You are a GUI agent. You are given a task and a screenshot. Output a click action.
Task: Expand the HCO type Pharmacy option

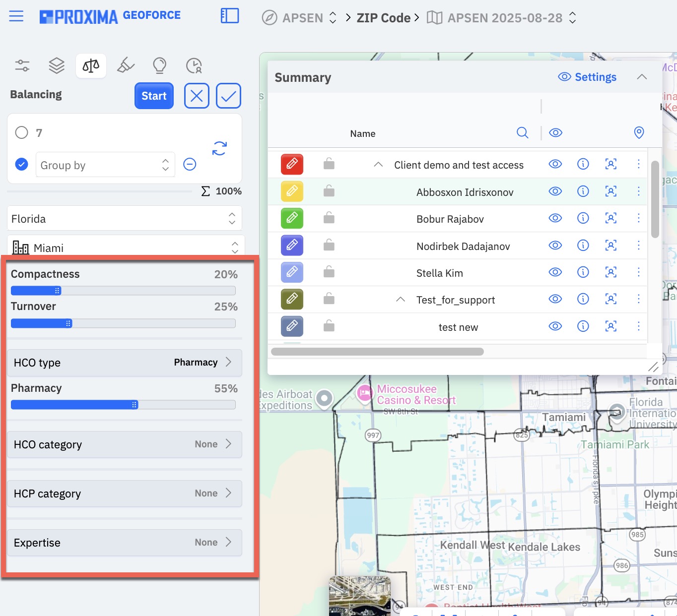[x=125, y=363]
